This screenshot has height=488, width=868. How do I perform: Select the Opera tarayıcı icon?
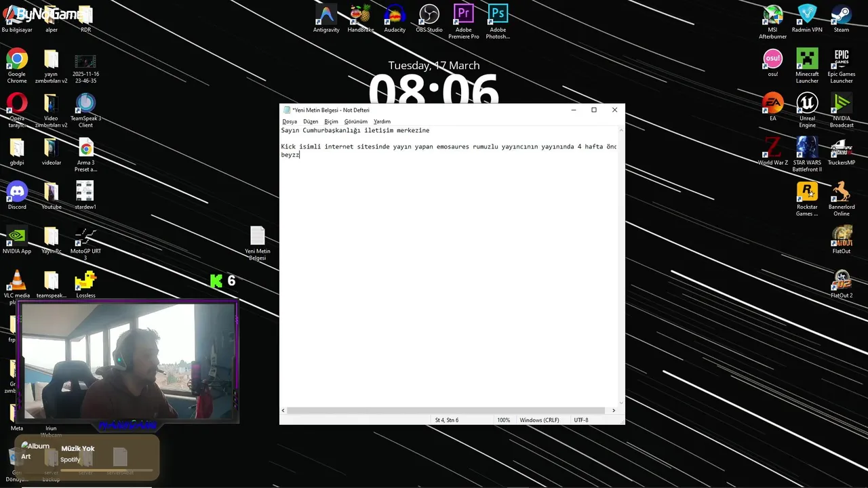coord(17,110)
